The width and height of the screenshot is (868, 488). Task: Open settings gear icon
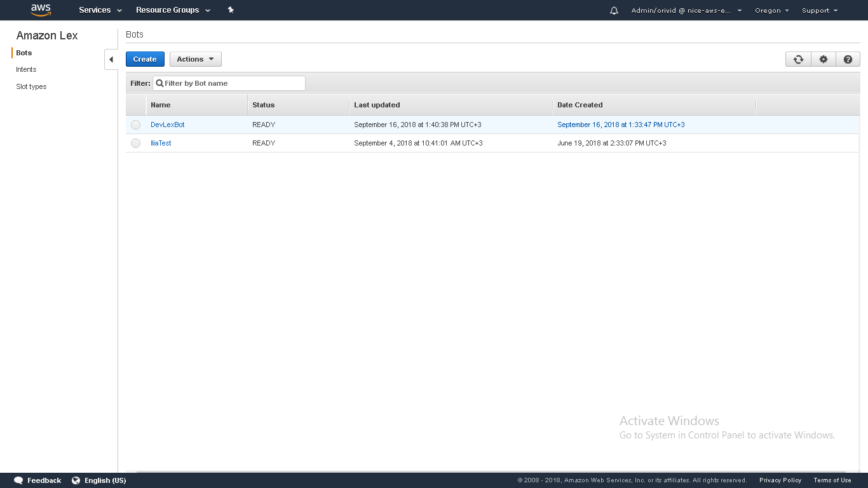pos(824,59)
